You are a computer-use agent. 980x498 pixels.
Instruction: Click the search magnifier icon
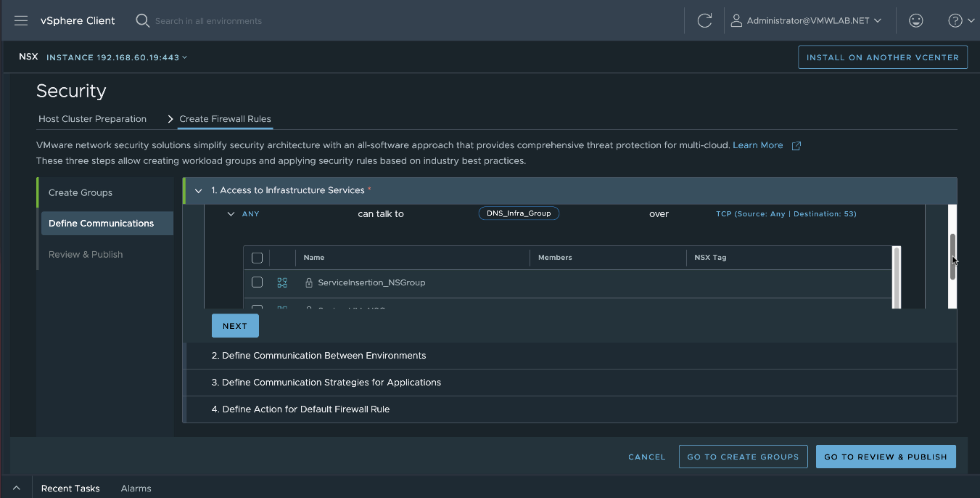click(142, 20)
